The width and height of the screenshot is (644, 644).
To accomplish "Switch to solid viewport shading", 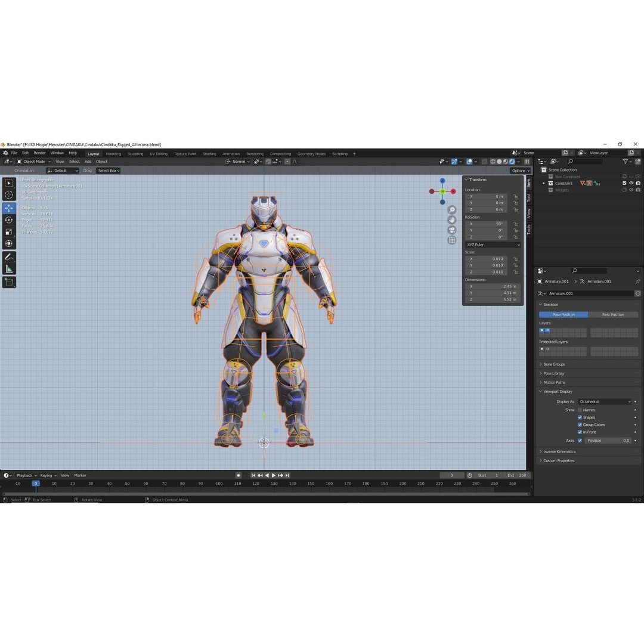I will click(499, 162).
